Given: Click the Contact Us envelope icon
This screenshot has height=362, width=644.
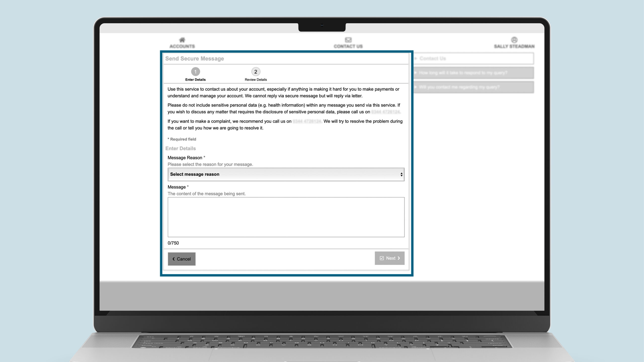Looking at the screenshot, I should [348, 40].
